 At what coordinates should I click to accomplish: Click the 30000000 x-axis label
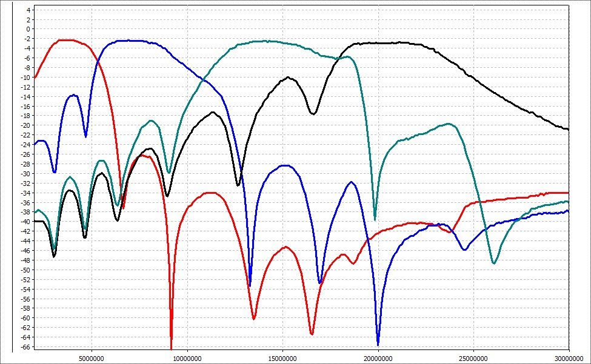click(569, 356)
